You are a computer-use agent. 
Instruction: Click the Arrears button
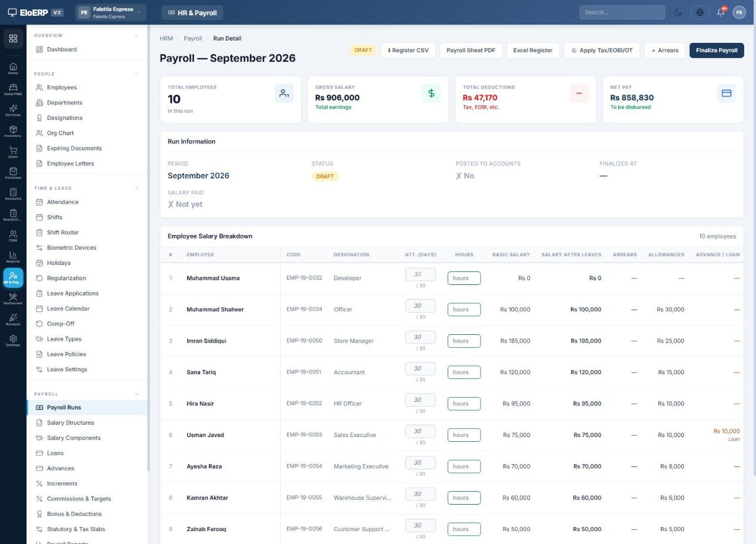pos(665,51)
